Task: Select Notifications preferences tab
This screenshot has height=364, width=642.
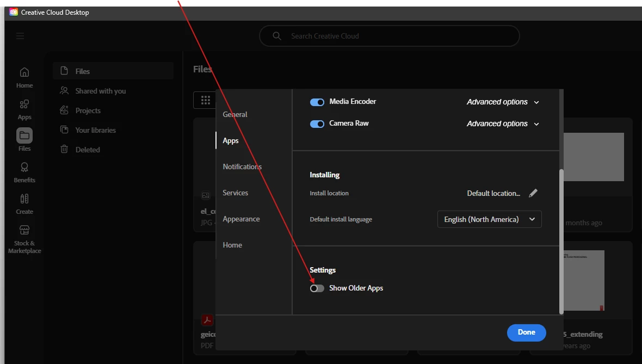Action: click(242, 166)
